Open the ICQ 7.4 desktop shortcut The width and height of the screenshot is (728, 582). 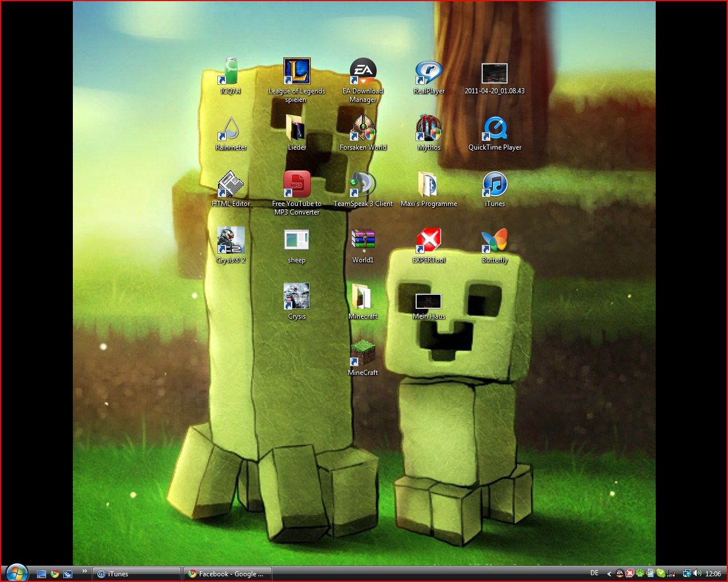click(x=231, y=77)
